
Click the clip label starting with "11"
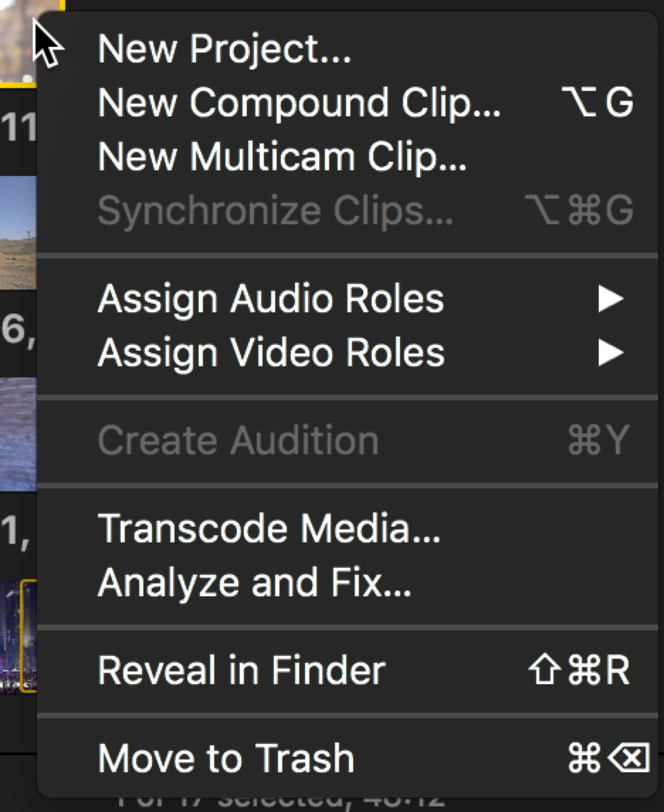pos(18,127)
